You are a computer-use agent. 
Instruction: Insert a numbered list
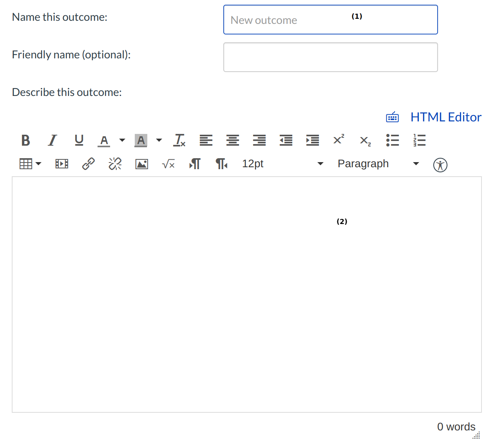click(419, 140)
